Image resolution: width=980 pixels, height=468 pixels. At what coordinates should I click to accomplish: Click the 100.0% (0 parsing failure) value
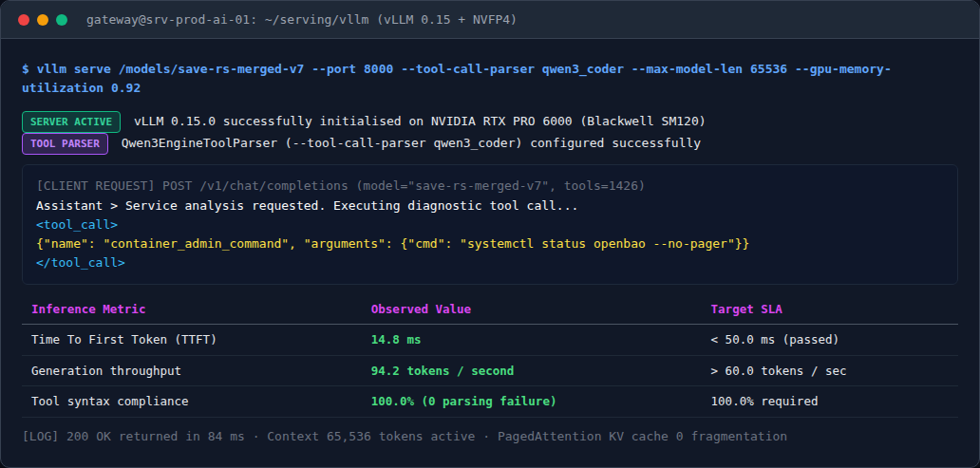[463, 402]
